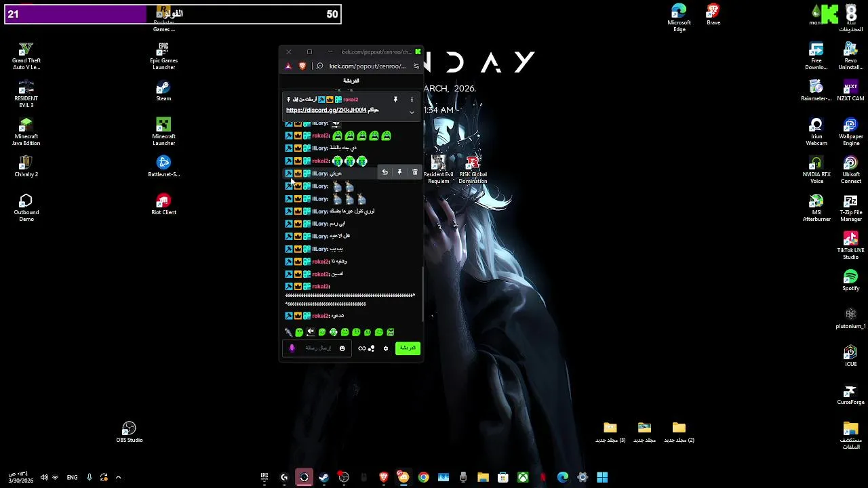Screen dimensions: 868x488
Task: Open TikTok LIVE Studio desktop shortcut
Action: [x=850, y=246]
